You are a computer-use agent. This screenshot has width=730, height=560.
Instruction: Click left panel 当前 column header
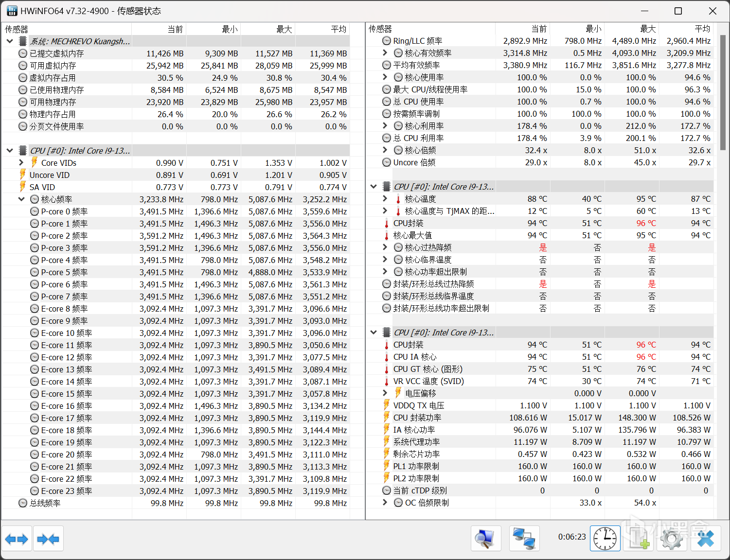[159, 29]
